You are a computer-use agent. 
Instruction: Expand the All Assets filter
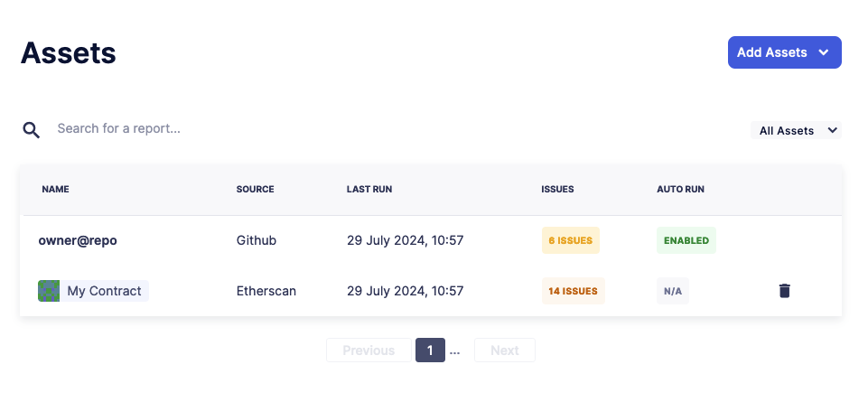796,131
